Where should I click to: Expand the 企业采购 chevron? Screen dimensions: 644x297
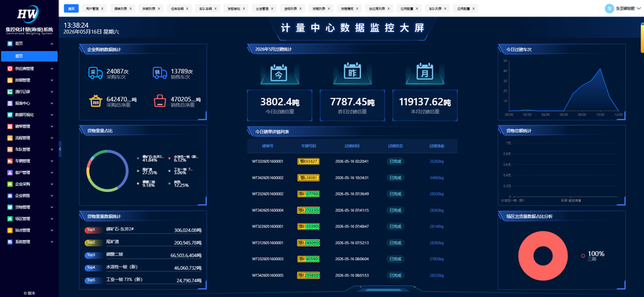(x=52, y=184)
